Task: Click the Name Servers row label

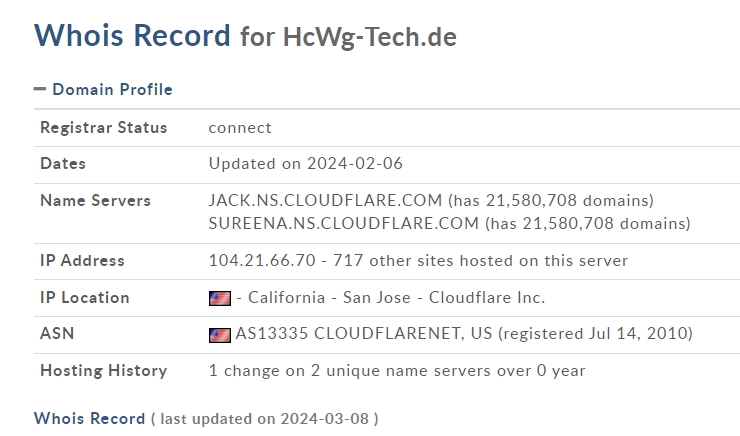Action: (x=95, y=201)
